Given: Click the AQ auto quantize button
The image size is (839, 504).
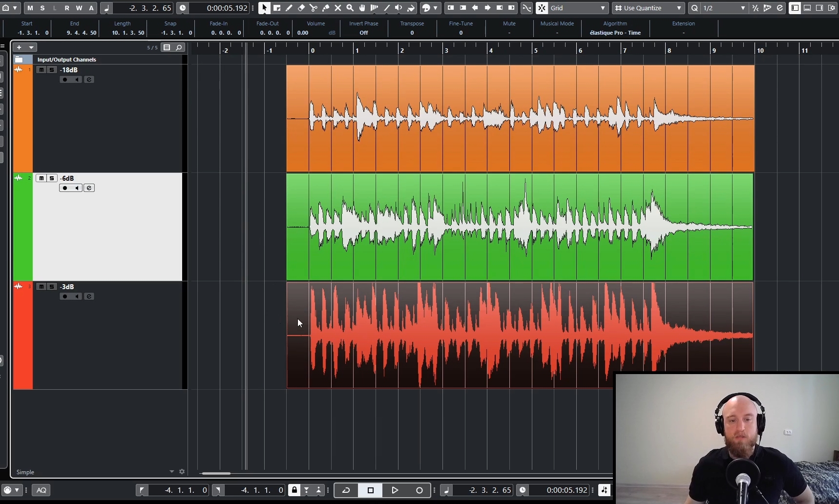Looking at the screenshot, I should click(x=42, y=490).
